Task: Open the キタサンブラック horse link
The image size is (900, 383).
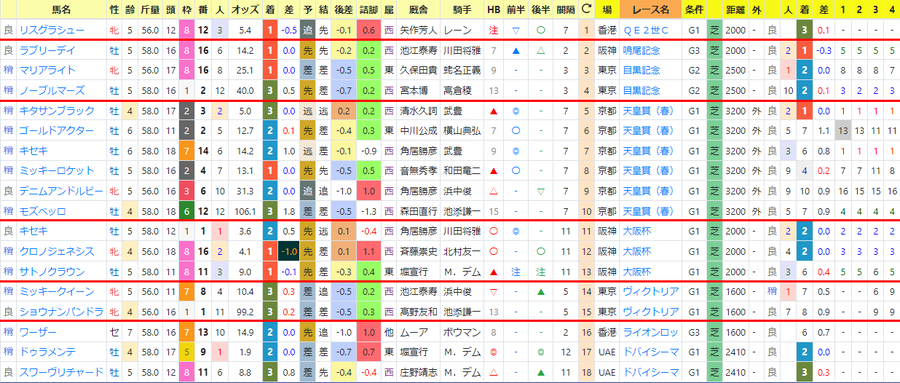Action: [56, 111]
